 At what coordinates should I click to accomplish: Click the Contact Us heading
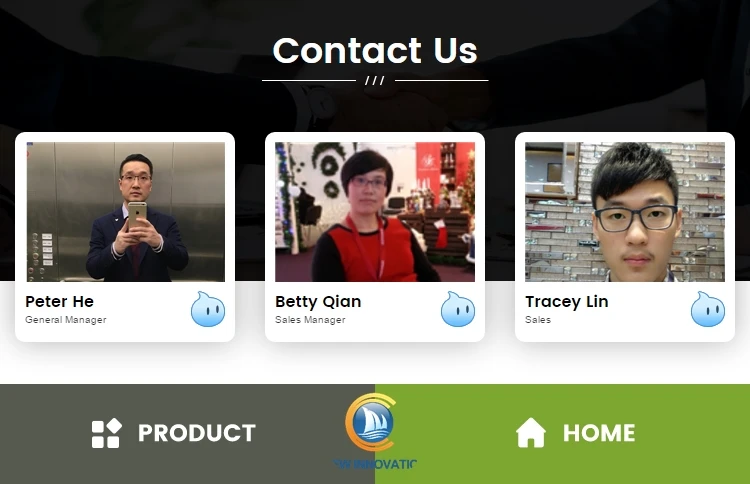coord(375,50)
